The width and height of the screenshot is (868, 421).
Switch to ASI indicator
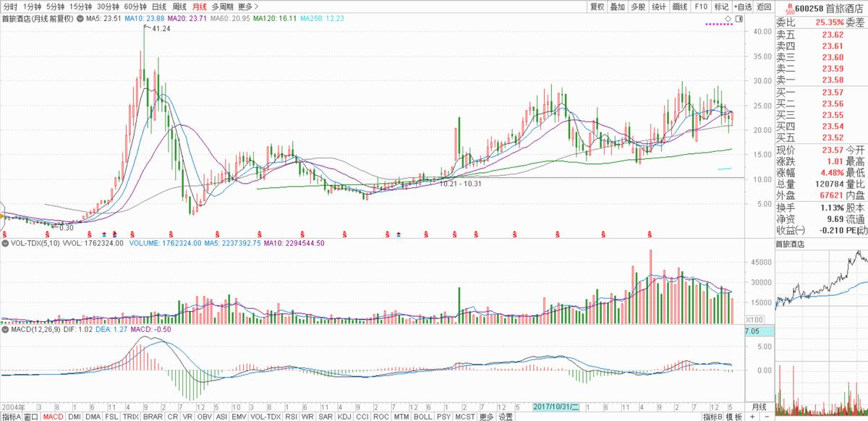tap(222, 417)
